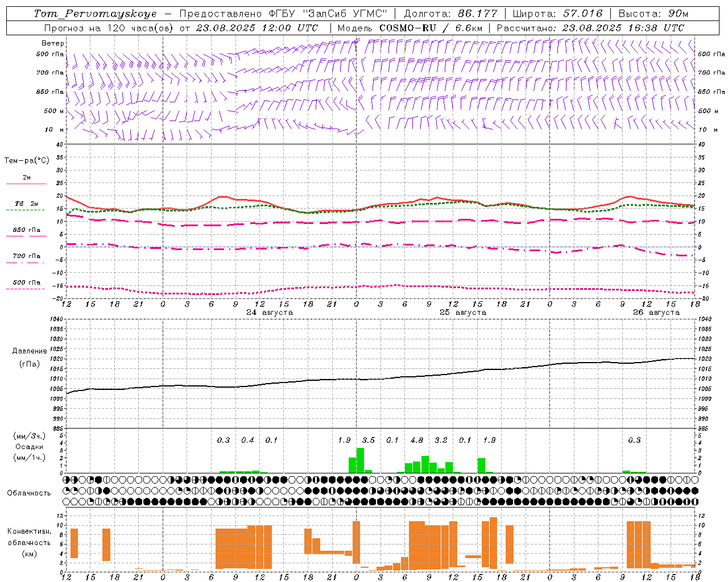Viewport: 728px width, 582px height.
Task: Click the Тем-ра(°C) temperature panel label
Action: [x=27, y=161]
